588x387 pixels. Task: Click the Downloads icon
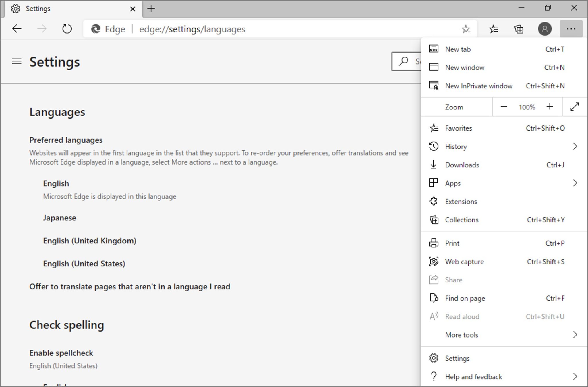pyautogui.click(x=434, y=165)
